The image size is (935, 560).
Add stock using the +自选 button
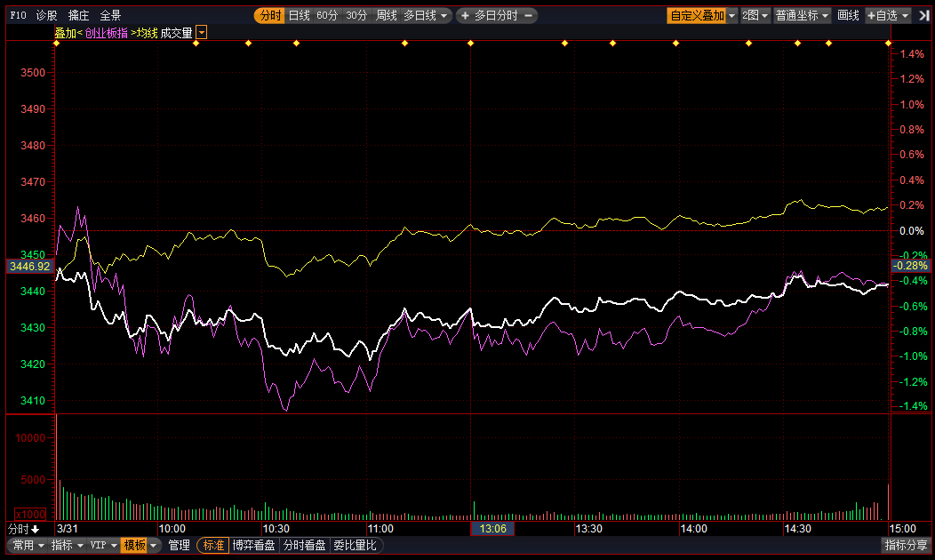[x=888, y=16]
